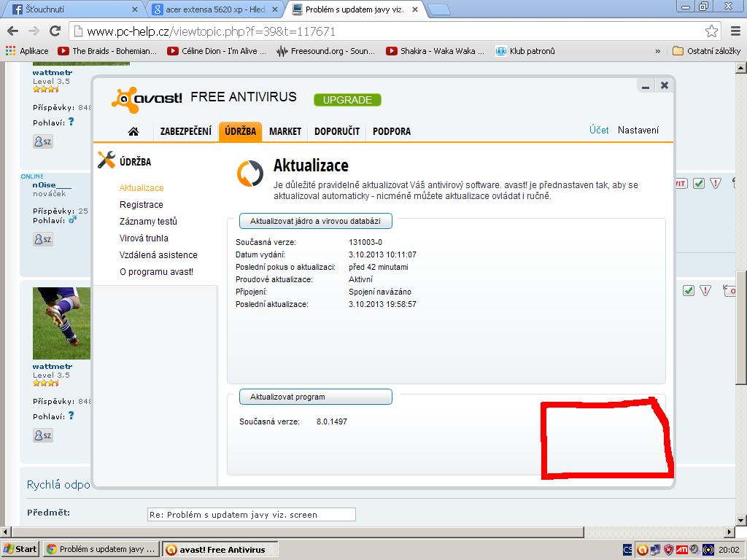The height and width of the screenshot is (560, 747).
Task: Open the Chrome menu icon
Action: pyautogui.click(x=735, y=31)
